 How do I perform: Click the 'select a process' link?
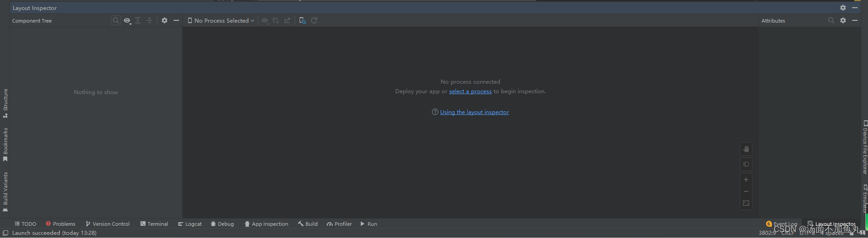pos(470,91)
